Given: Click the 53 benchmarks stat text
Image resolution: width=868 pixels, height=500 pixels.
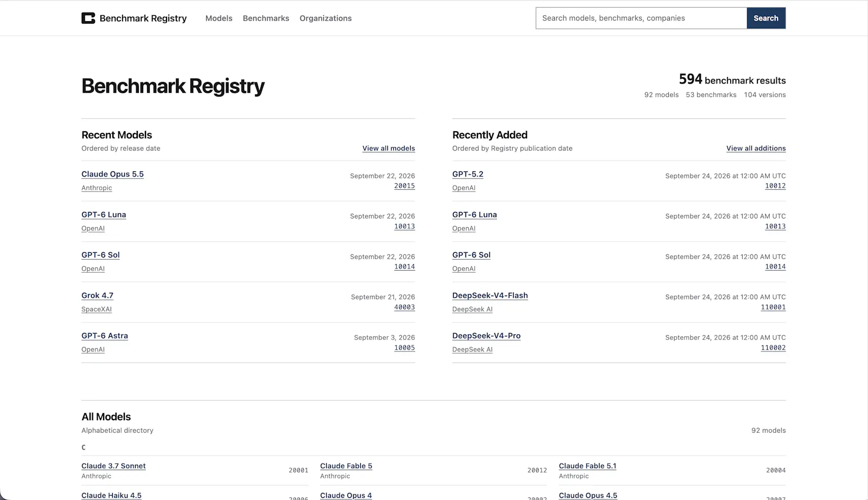Looking at the screenshot, I should (x=711, y=94).
